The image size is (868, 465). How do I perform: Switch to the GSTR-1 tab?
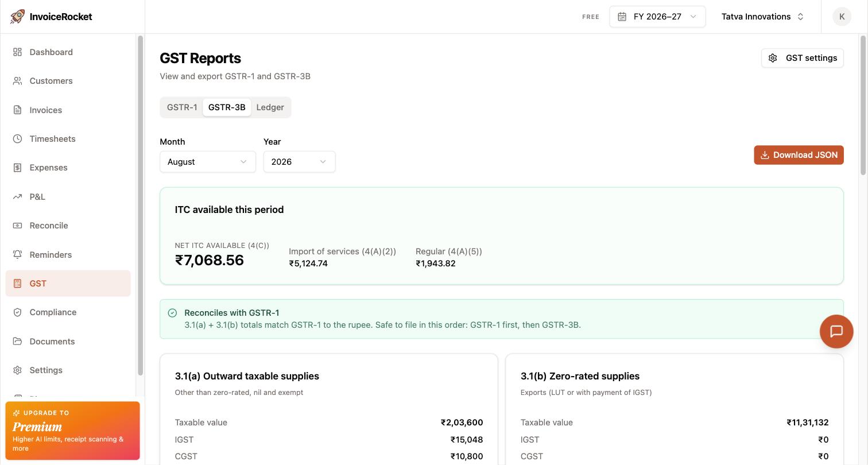tap(182, 107)
